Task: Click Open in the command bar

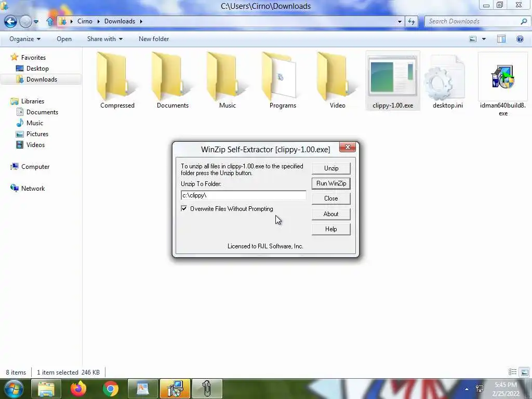Action: click(x=64, y=39)
